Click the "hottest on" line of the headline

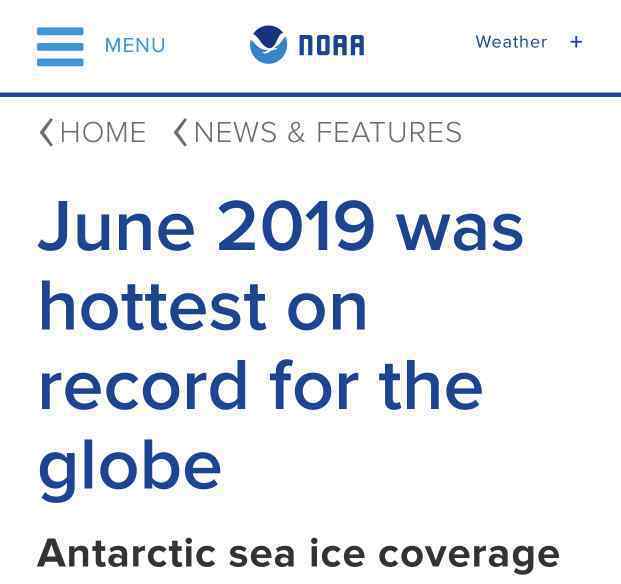pyautogui.click(x=202, y=306)
